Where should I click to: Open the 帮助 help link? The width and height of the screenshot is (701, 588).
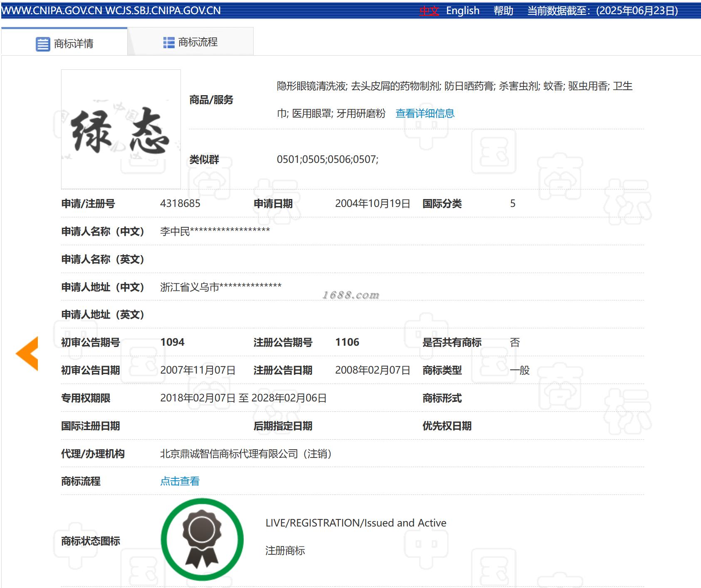pos(504,11)
